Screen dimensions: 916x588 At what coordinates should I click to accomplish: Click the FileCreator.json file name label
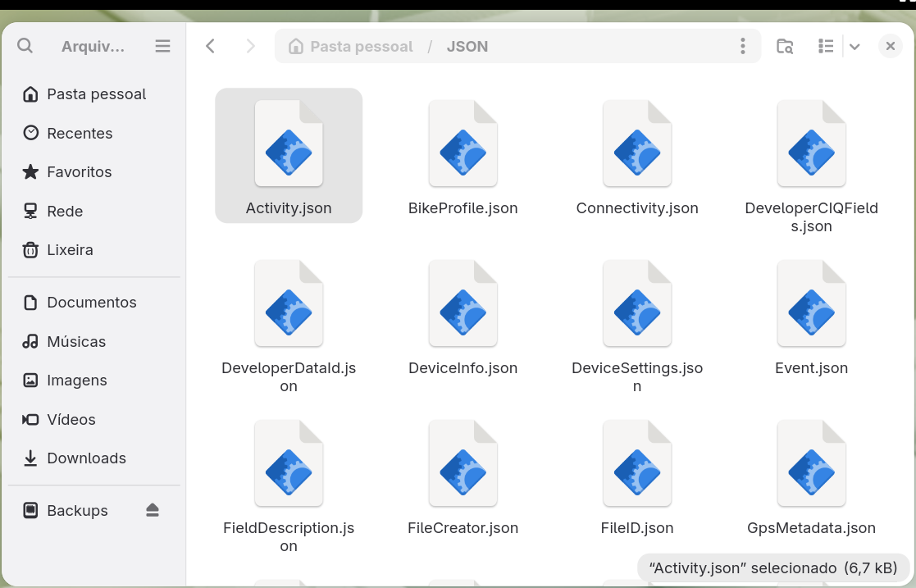coord(463,528)
